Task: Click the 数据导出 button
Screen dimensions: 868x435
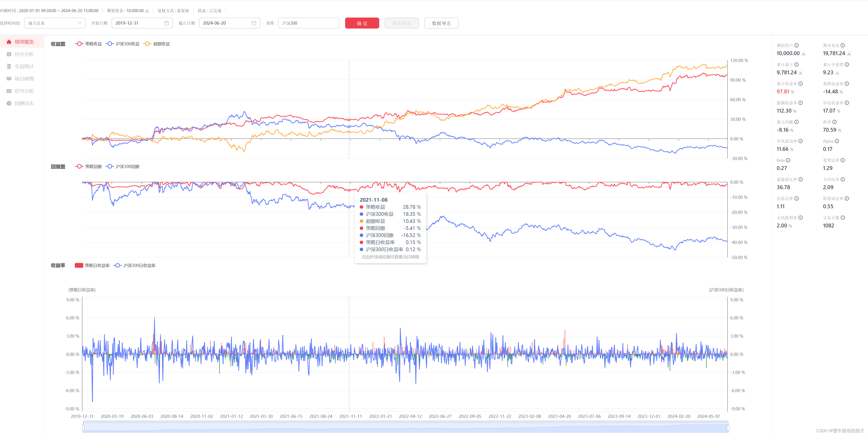Action: pyautogui.click(x=441, y=23)
